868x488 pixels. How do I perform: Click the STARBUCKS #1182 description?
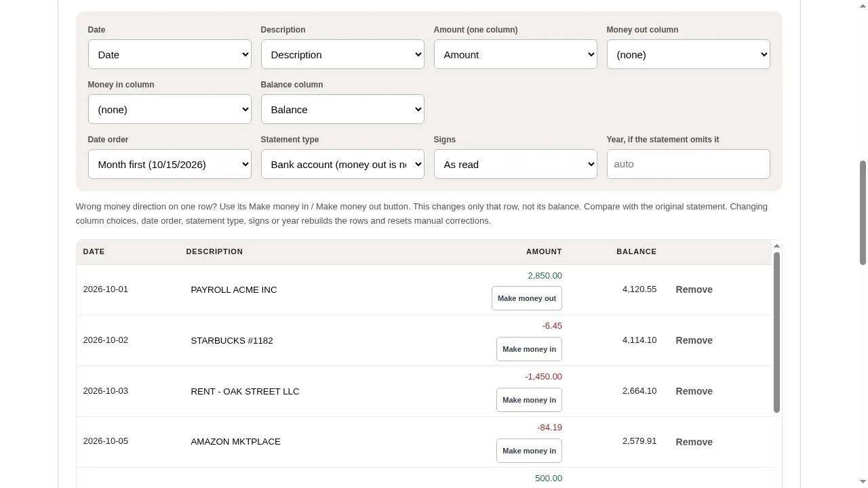tap(232, 340)
